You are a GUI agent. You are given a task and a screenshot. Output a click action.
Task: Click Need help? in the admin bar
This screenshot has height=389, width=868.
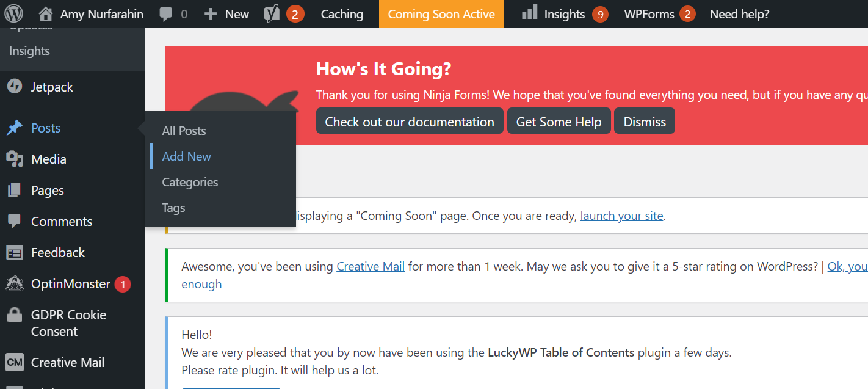pyautogui.click(x=739, y=14)
